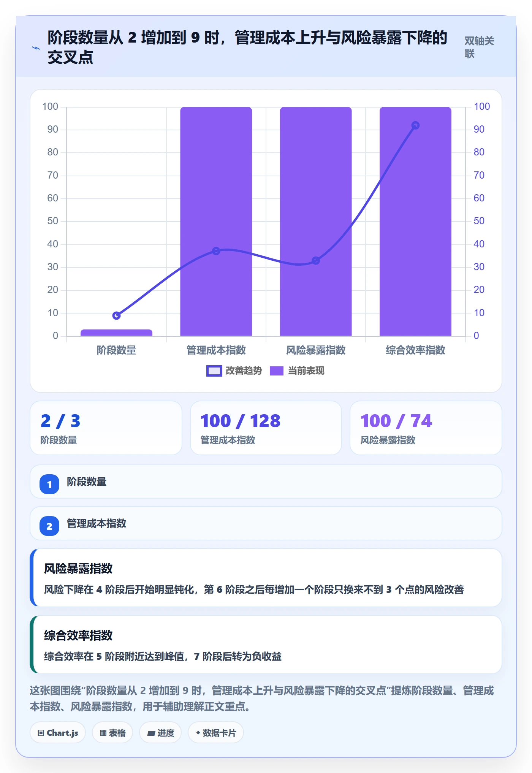Open the 100 / 128 data card

pyautogui.click(x=266, y=428)
